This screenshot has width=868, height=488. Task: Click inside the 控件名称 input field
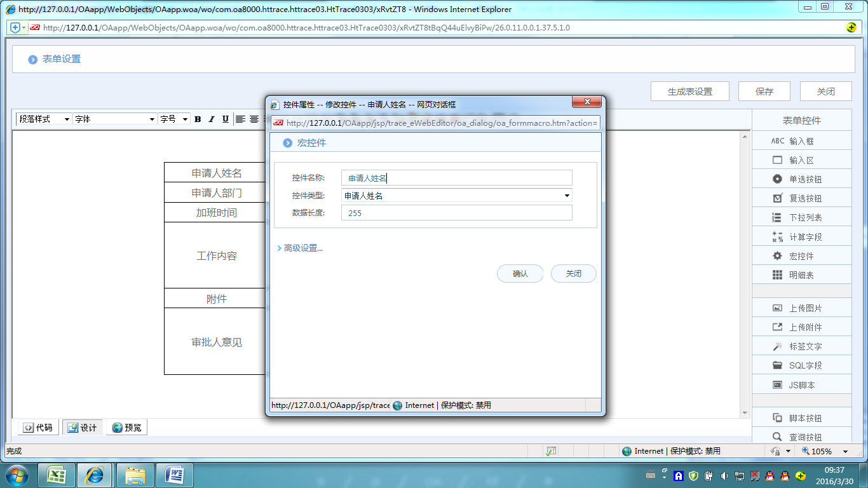click(x=455, y=178)
